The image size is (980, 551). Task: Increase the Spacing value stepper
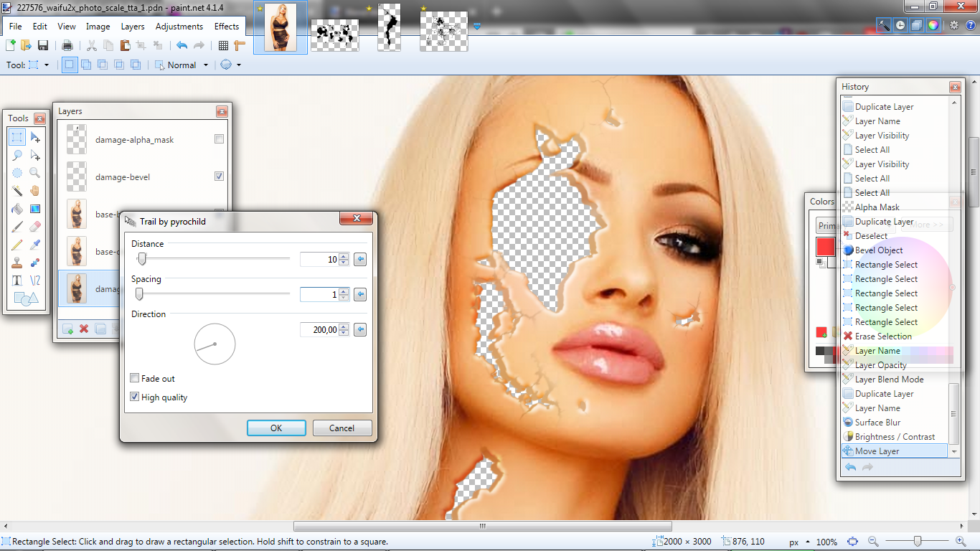pos(344,291)
